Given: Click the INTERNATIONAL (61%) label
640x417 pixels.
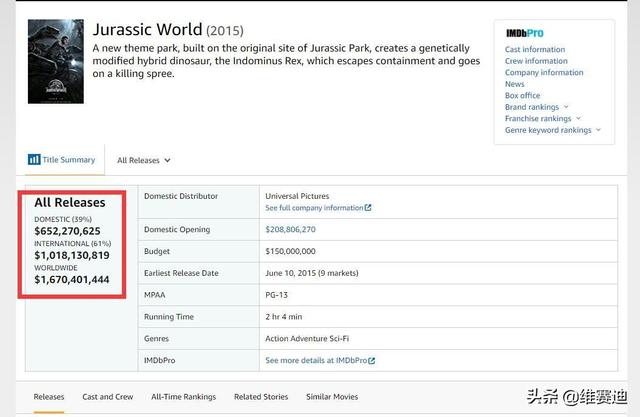Looking at the screenshot, I should (73, 244).
